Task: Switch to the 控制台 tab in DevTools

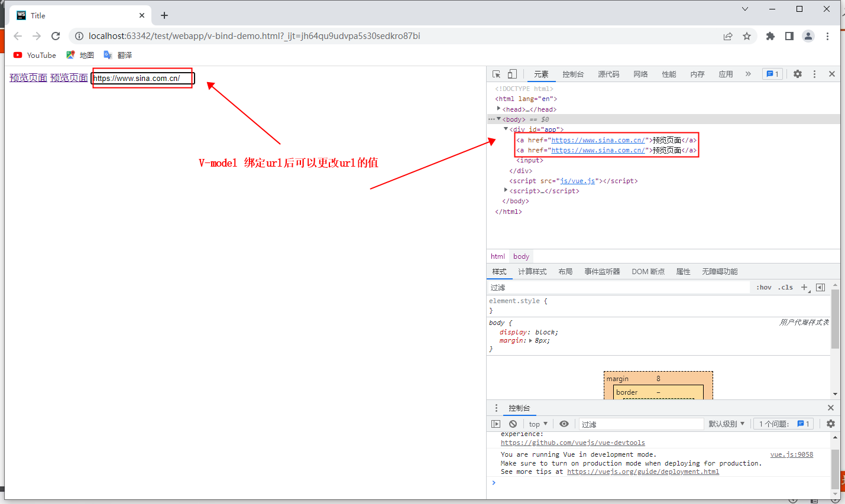Action: (573, 74)
